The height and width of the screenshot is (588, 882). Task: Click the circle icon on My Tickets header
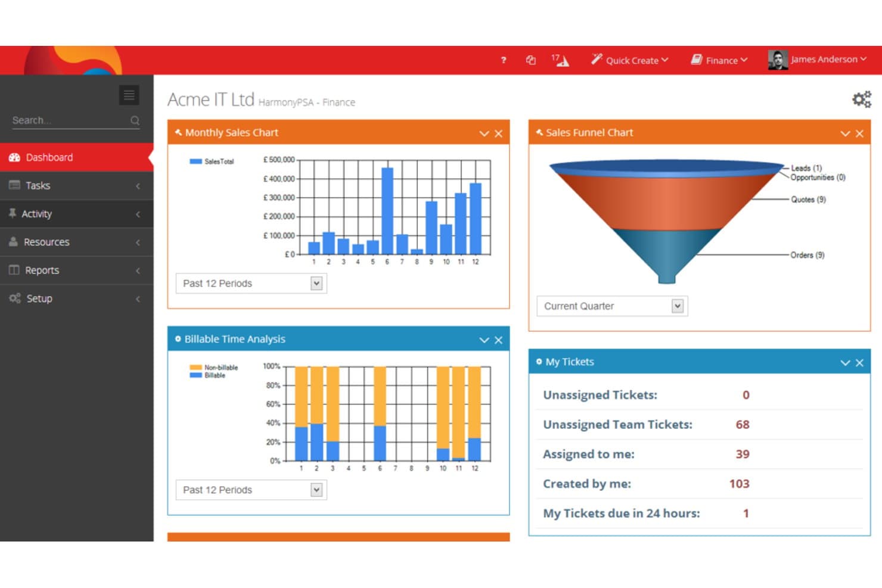(539, 362)
